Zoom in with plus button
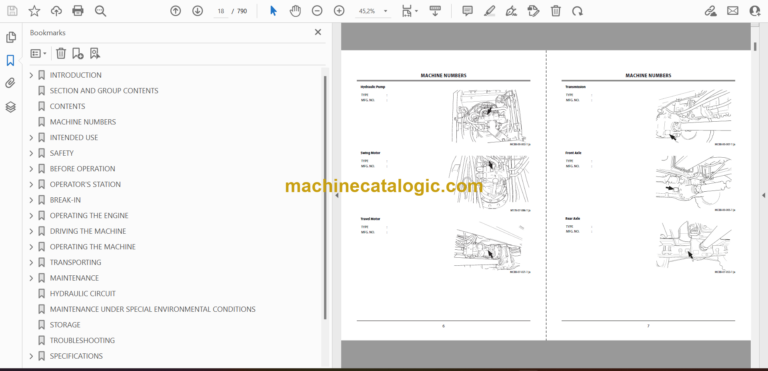The height and width of the screenshot is (371, 768). (339, 11)
